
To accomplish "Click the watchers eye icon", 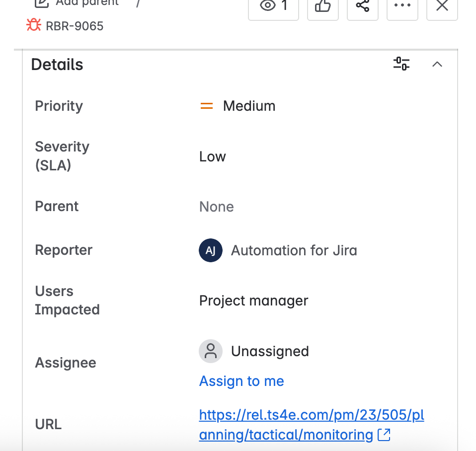I will [x=267, y=6].
